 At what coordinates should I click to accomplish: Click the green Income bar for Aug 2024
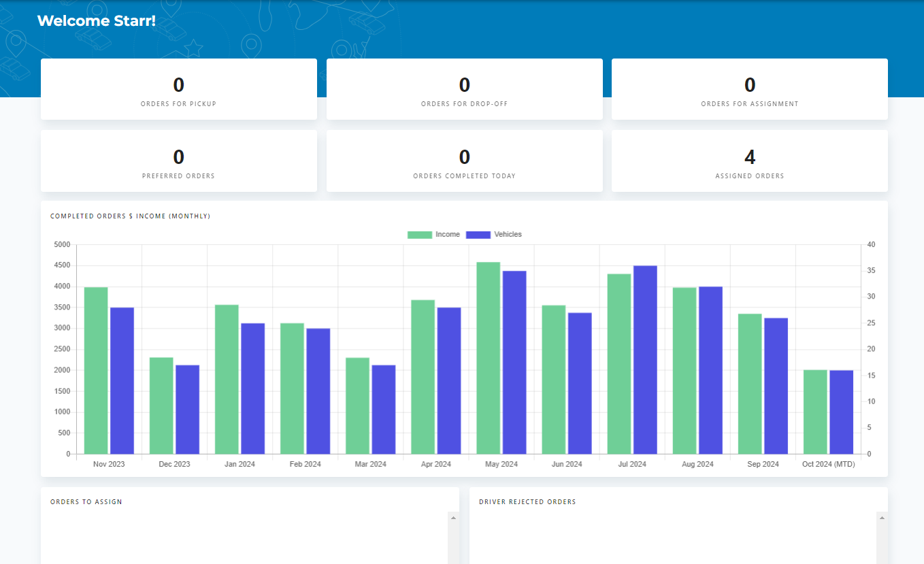(684, 371)
